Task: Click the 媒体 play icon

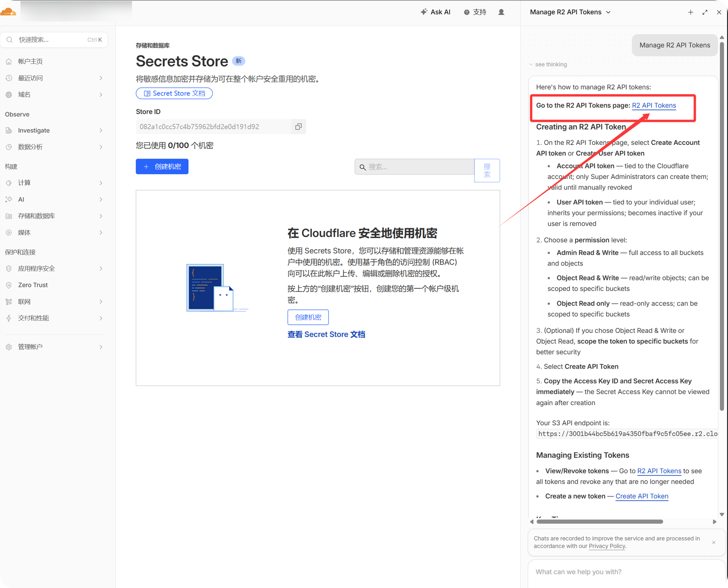Action: (9, 233)
